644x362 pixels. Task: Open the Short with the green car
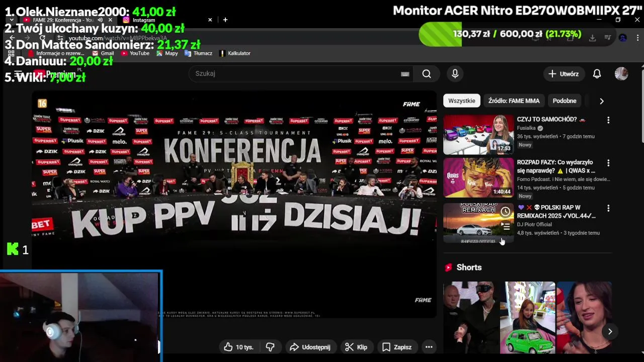pyautogui.click(x=527, y=318)
